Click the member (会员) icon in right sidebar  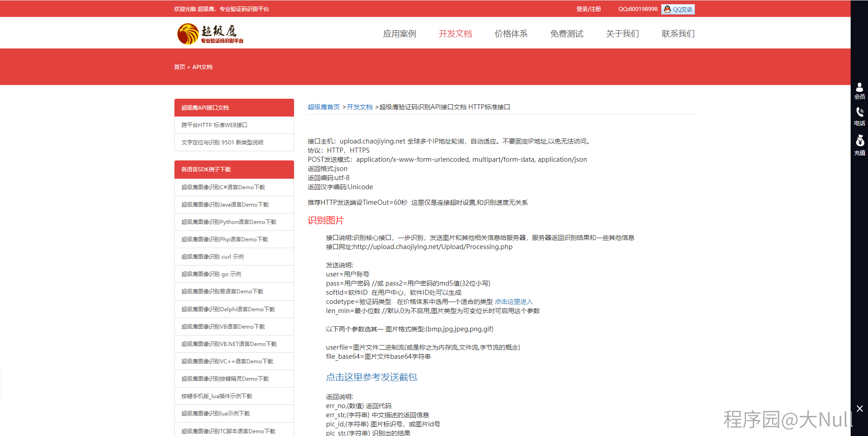coord(859,90)
